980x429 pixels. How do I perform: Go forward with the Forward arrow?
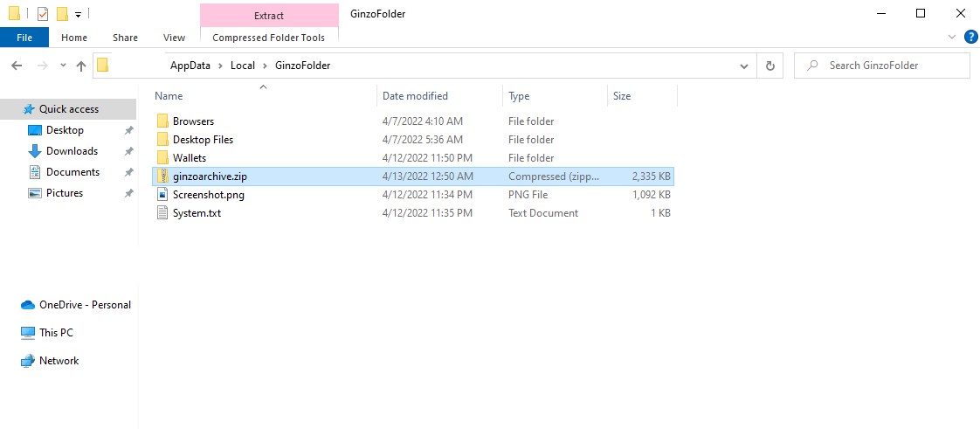click(43, 66)
